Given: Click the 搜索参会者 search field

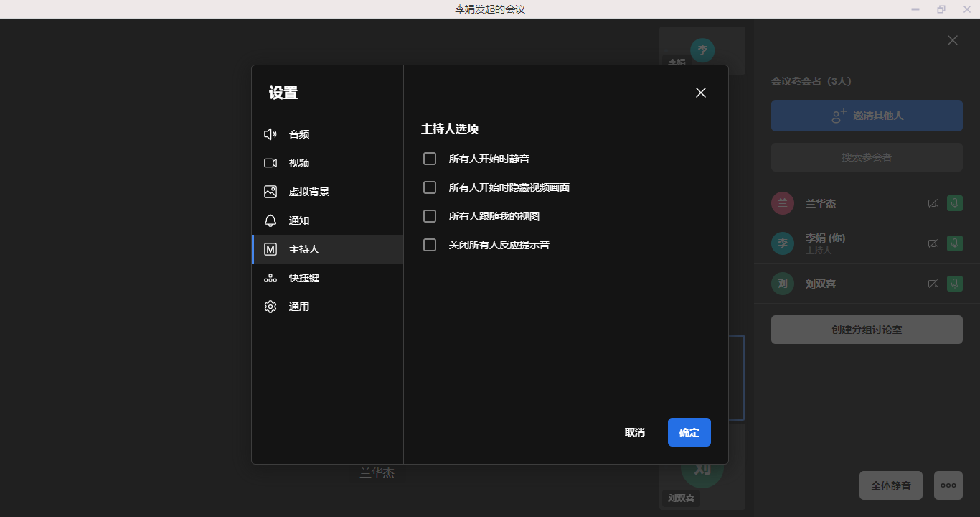Looking at the screenshot, I should (x=867, y=157).
